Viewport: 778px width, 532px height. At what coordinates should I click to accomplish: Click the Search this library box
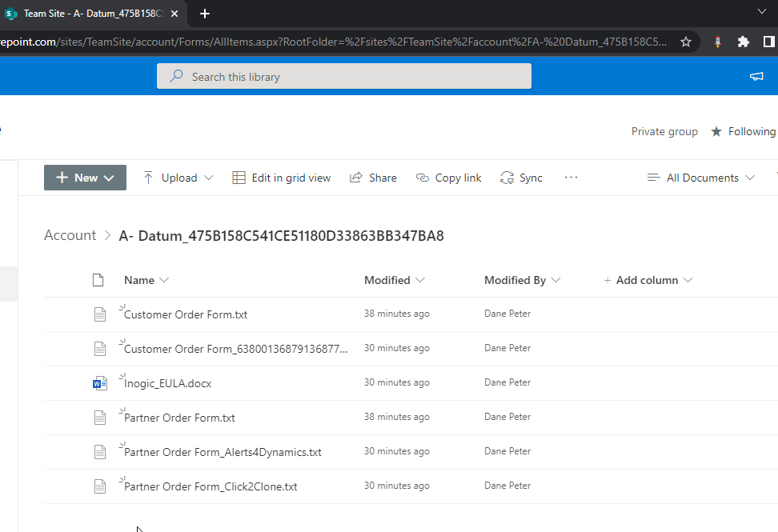click(344, 76)
